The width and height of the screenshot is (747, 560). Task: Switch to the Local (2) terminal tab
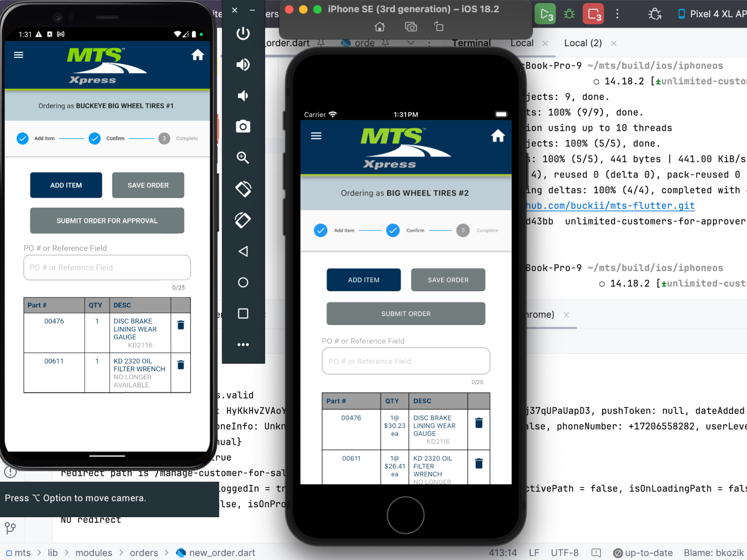[x=583, y=43]
